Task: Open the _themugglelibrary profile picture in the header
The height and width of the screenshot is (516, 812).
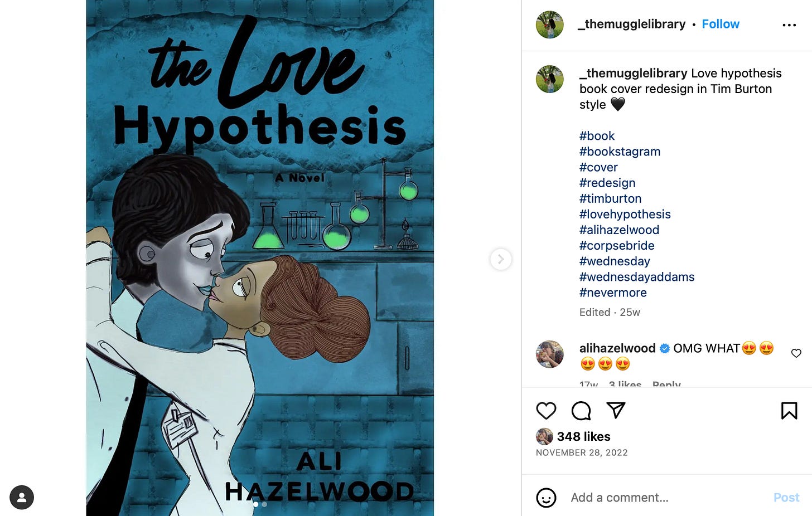Action: 549,25
